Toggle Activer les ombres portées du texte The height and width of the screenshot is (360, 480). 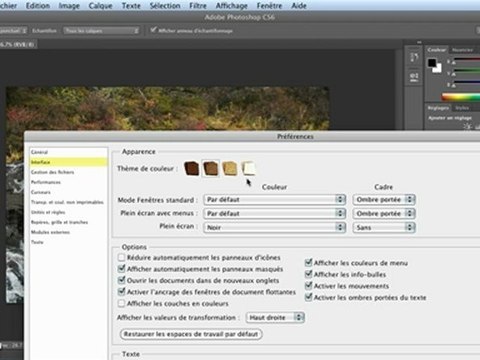308,297
